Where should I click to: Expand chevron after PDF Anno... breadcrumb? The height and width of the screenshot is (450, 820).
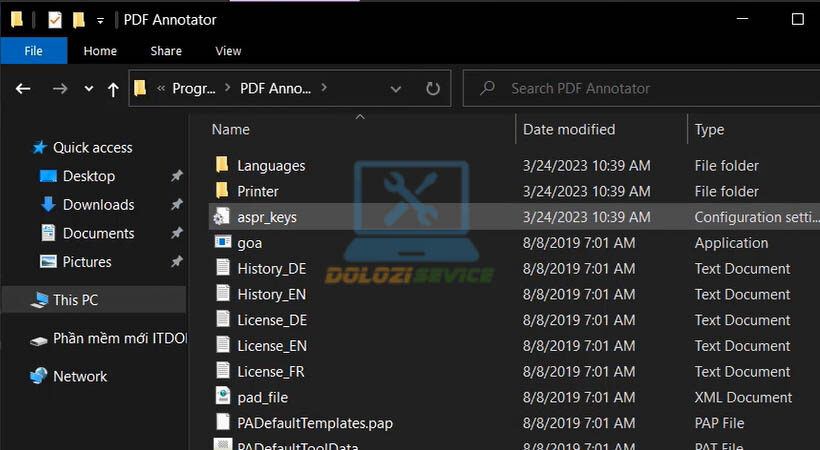[324, 87]
